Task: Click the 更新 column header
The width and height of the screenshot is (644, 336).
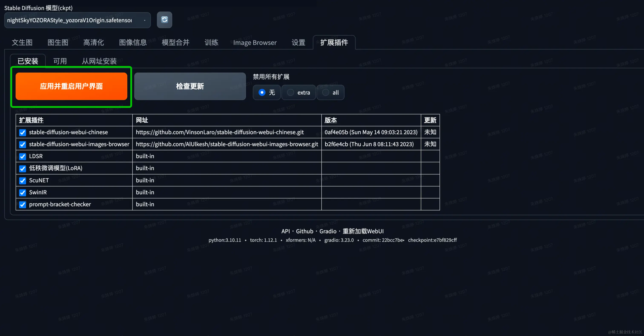Action: (x=430, y=120)
